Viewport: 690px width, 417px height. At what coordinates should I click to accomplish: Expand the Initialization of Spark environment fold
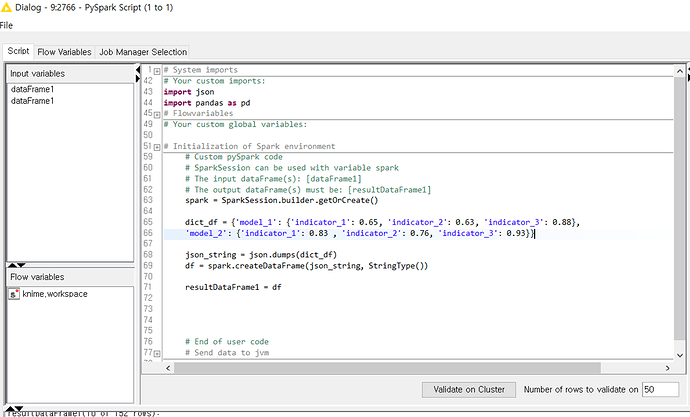coord(157,147)
